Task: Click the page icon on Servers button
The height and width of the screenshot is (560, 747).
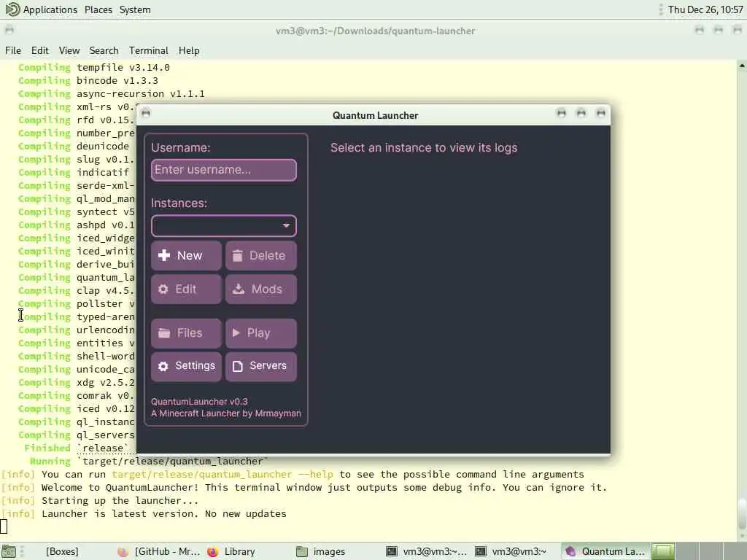Action: pos(237,366)
